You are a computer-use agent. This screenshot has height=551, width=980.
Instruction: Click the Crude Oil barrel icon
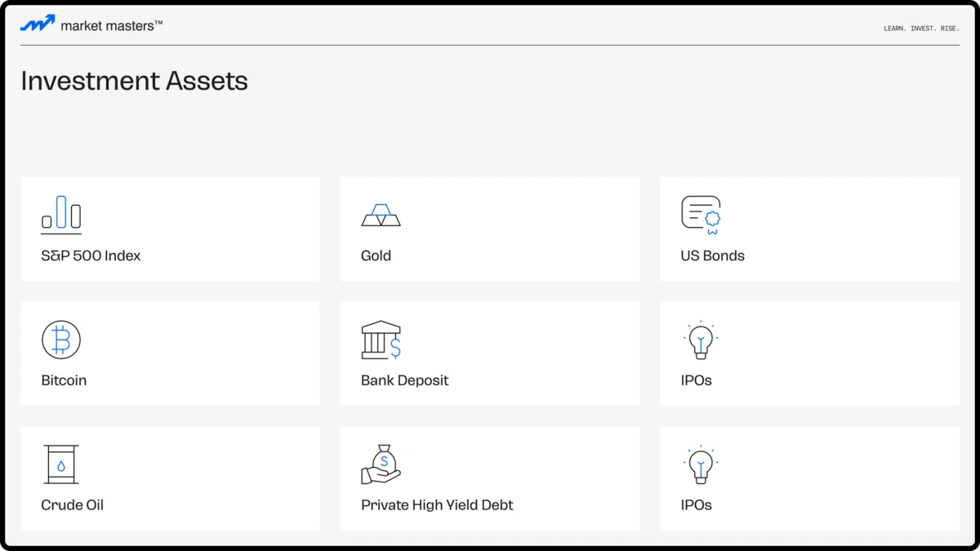click(61, 464)
